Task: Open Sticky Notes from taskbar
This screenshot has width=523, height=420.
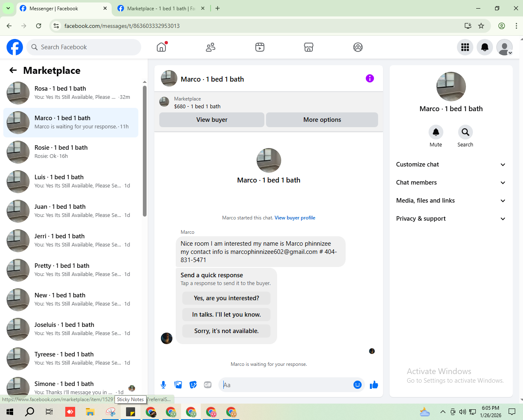Action: (x=131, y=412)
